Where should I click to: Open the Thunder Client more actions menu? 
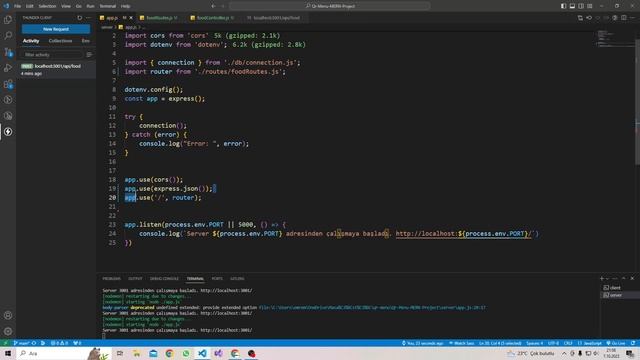tap(89, 18)
